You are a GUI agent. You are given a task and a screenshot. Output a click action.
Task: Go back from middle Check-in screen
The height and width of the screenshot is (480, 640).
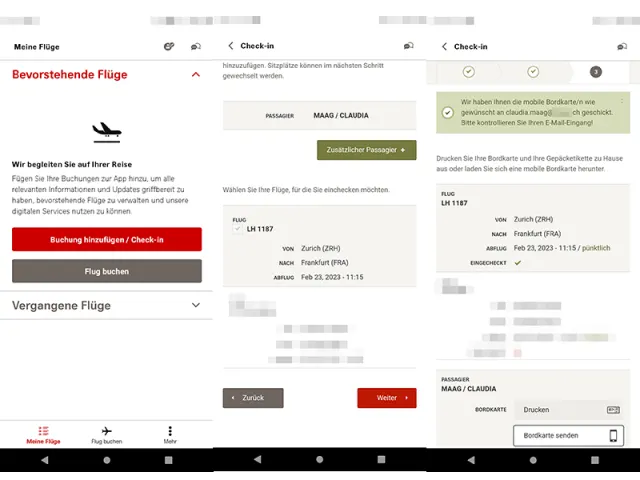pyautogui.click(x=231, y=46)
